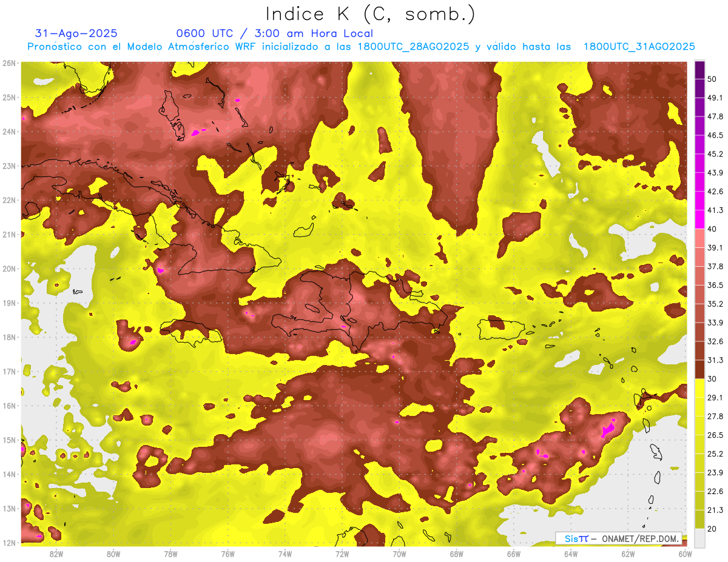Click the colorbar value 40
Screen dimensions: 728x562
click(x=712, y=229)
